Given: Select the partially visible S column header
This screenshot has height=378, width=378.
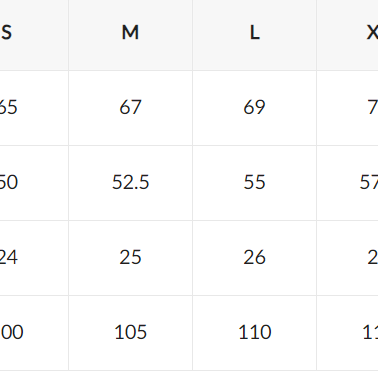Looking at the screenshot, I should point(34,33).
